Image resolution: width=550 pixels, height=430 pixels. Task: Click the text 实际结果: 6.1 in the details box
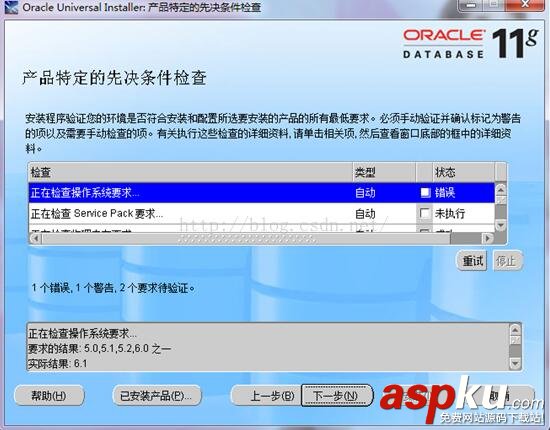58,364
